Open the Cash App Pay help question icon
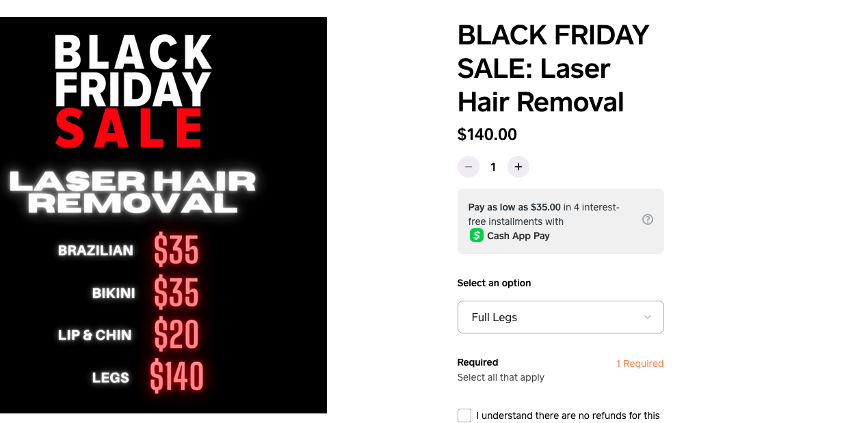 (648, 219)
